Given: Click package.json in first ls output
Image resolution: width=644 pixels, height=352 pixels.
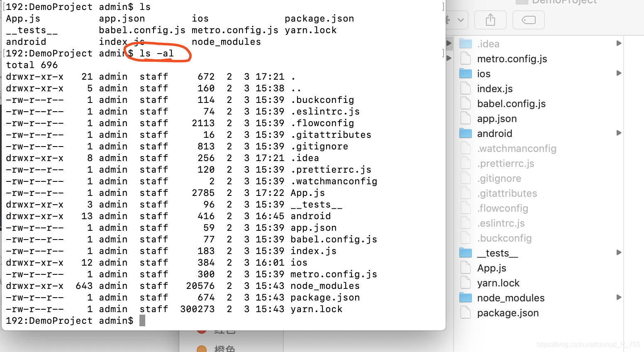Looking at the screenshot, I should coord(320,18).
